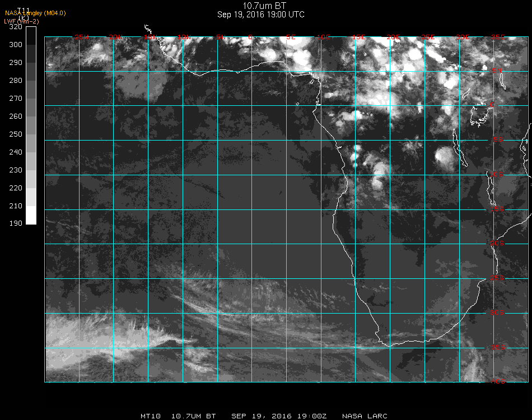Viewport: 532px width, 420px height.
Task: Click the 25E longitude label
Action: click(428, 37)
